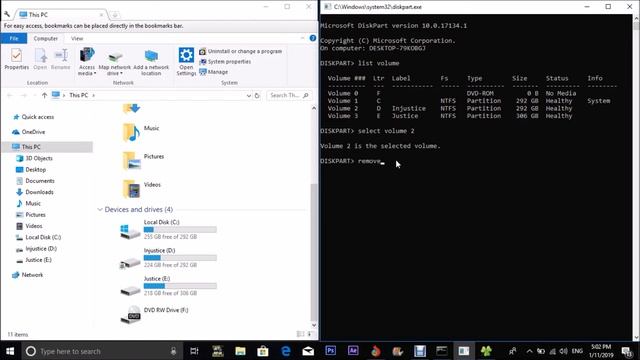The image size is (640, 360).
Task: Switch to the View ribbon tab
Action: pyautogui.click(x=77, y=38)
